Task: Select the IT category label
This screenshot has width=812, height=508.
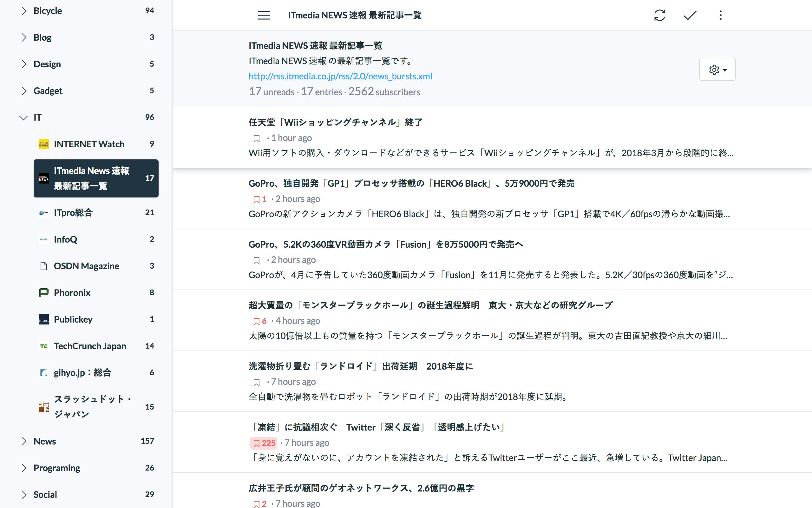Action: [37, 117]
